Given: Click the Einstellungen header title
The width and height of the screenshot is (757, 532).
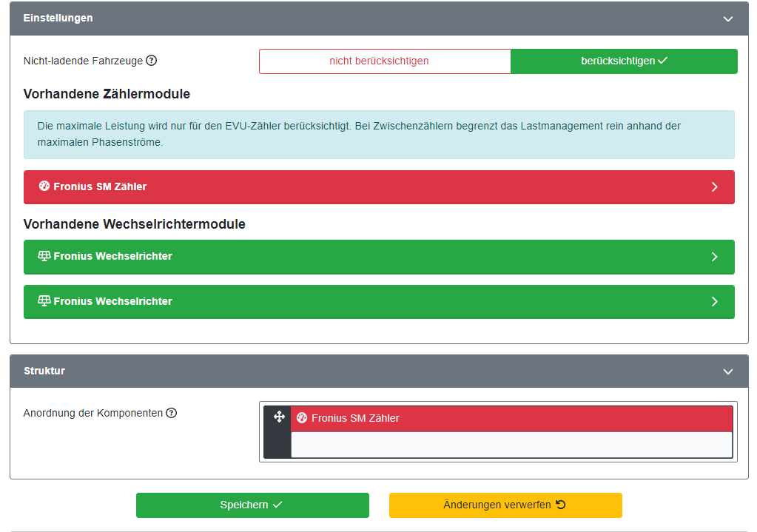Looking at the screenshot, I should (58, 18).
